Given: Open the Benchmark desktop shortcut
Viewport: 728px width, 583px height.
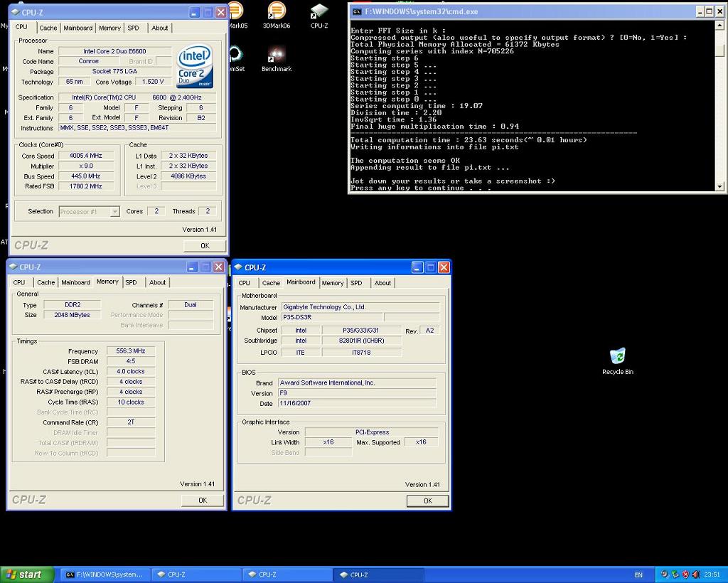Looking at the screenshot, I should (277, 60).
